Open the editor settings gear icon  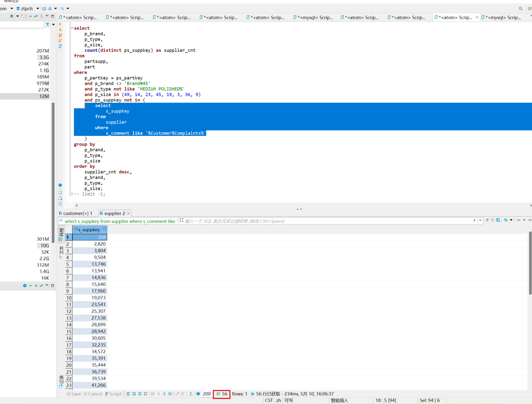click(x=60, y=185)
